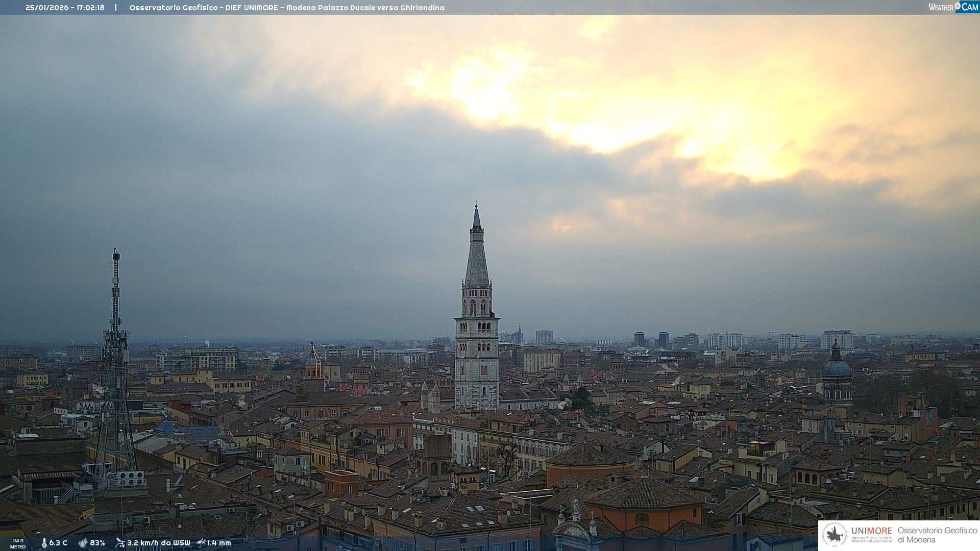Click the umbrella rainfall icon
Screen dimensions: 980x551
point(201,543)
